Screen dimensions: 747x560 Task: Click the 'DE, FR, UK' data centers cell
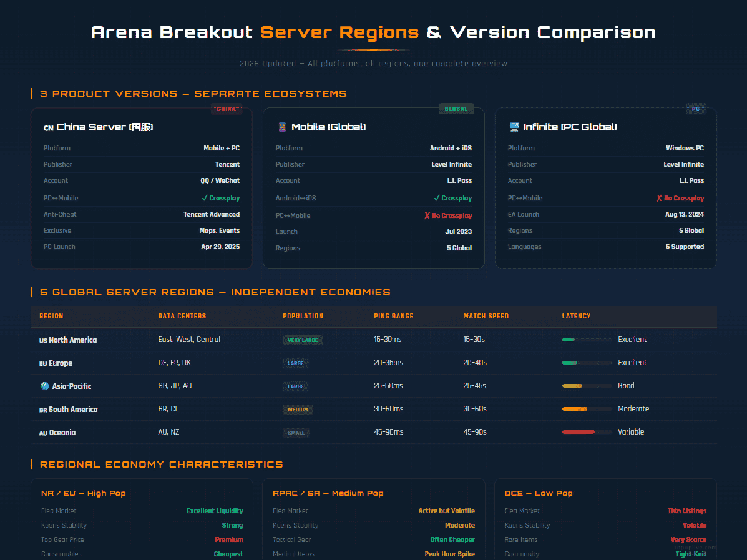coord(174,363)
